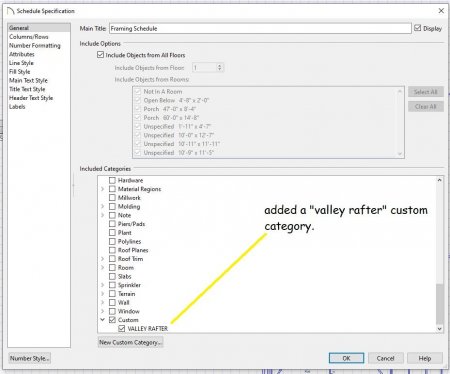
Task: Go to Fill Style panel
Action: pos(20,71)
